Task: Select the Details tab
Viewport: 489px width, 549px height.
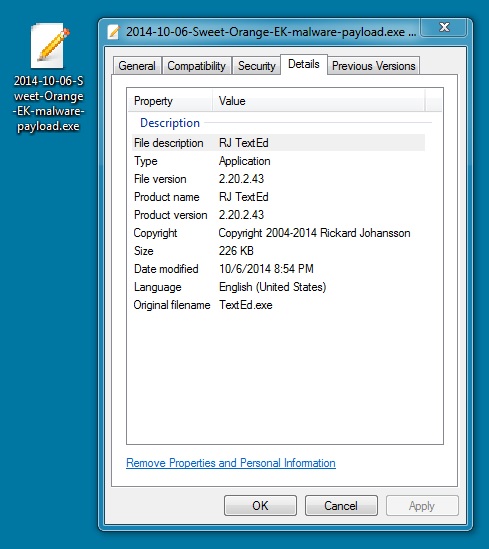Action: 304,64
